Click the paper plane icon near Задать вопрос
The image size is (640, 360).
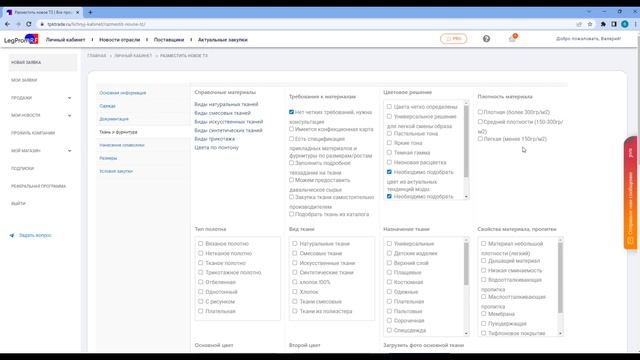coord(12,236)
